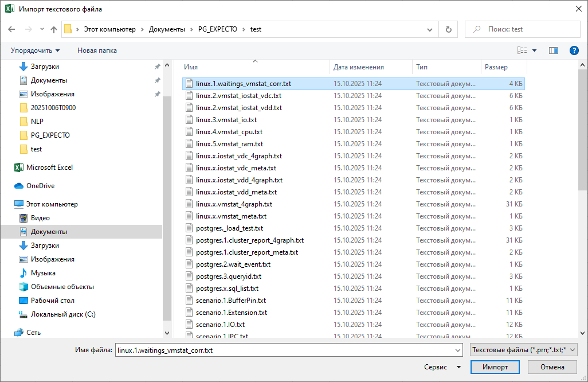Open file type filter Текстовые файлы
Image resolution: width=588 pixels, height=382 pixels.
pyautogui.click(x=523, y=350)
